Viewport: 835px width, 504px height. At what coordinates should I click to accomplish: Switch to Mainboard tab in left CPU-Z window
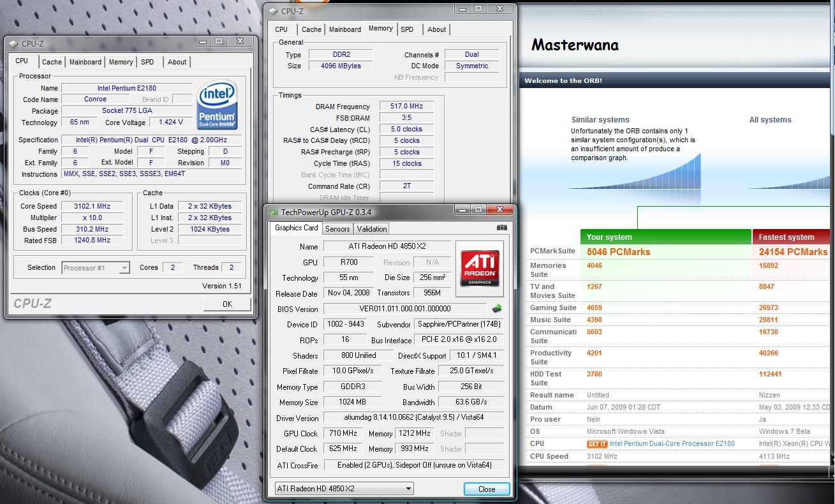[85, 62]
